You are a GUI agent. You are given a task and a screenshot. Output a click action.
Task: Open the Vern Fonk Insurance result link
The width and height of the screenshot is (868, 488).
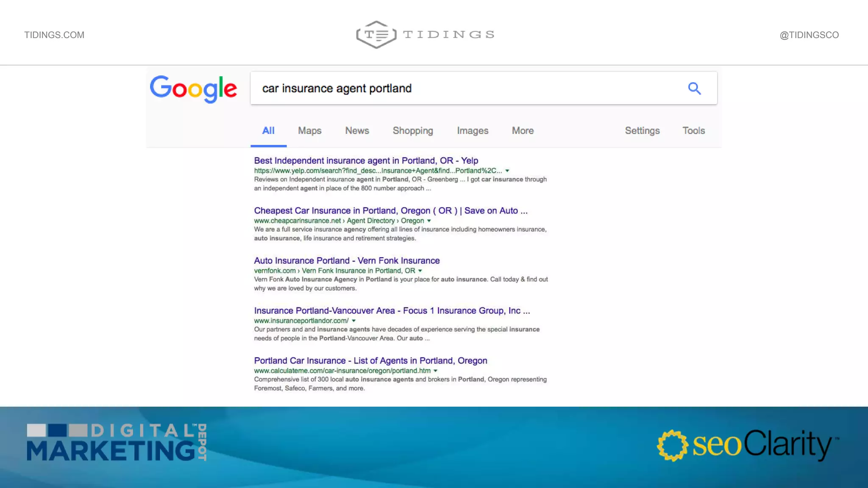(347, 261)
